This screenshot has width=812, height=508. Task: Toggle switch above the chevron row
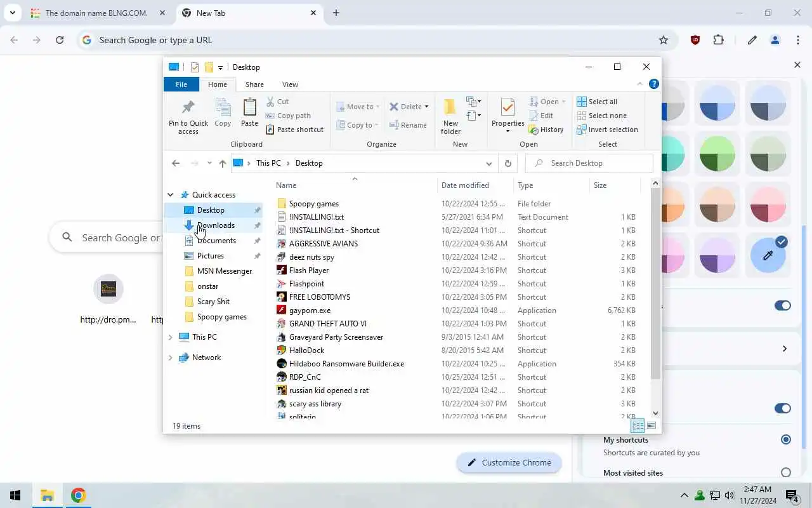tap(783, 305)
